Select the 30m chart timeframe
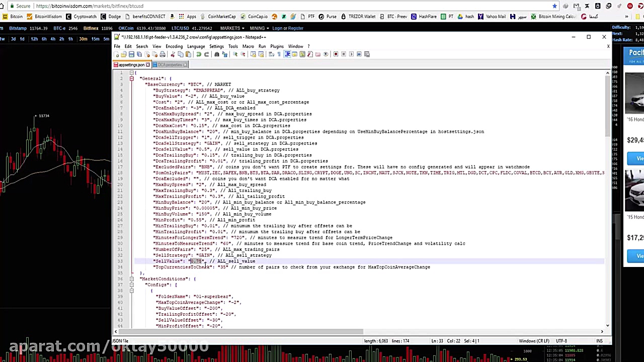Screen dimensions: 644x362 pos(83,39)
